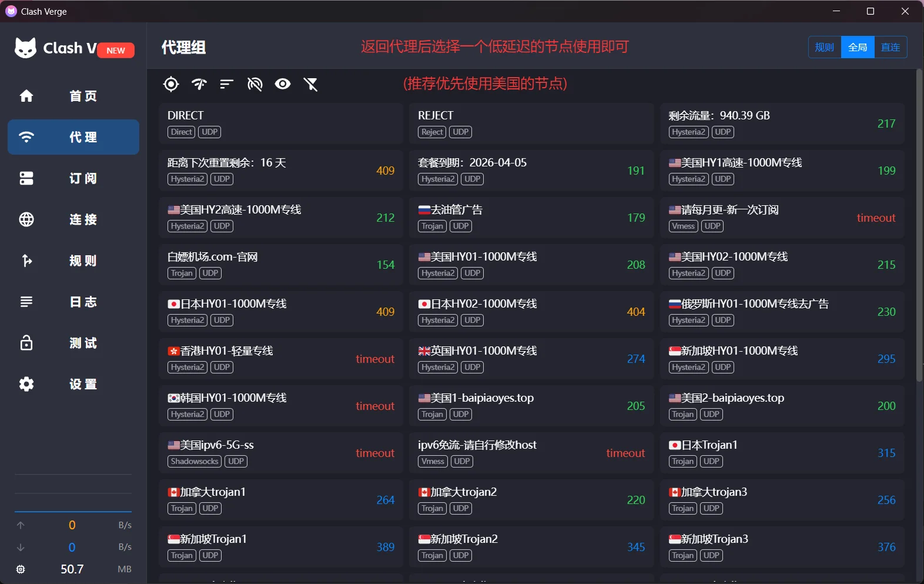
Task: Click the NEW update badge
Action: point(116,51)
